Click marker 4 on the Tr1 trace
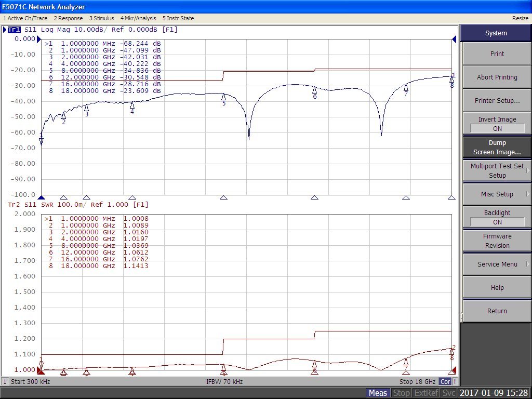The width and height of the screenshot is (532, 399). point(132,105)
